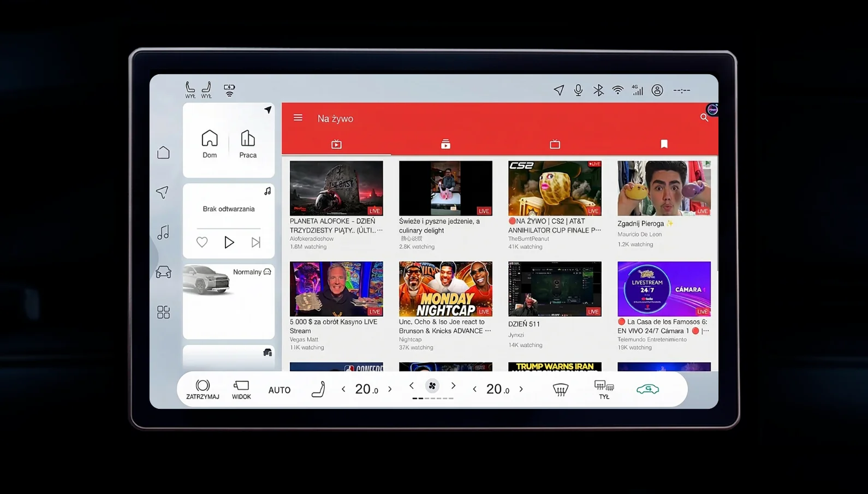Open the PLANETA ALOFOKE live stream thumbnail

tap(336, 188)
